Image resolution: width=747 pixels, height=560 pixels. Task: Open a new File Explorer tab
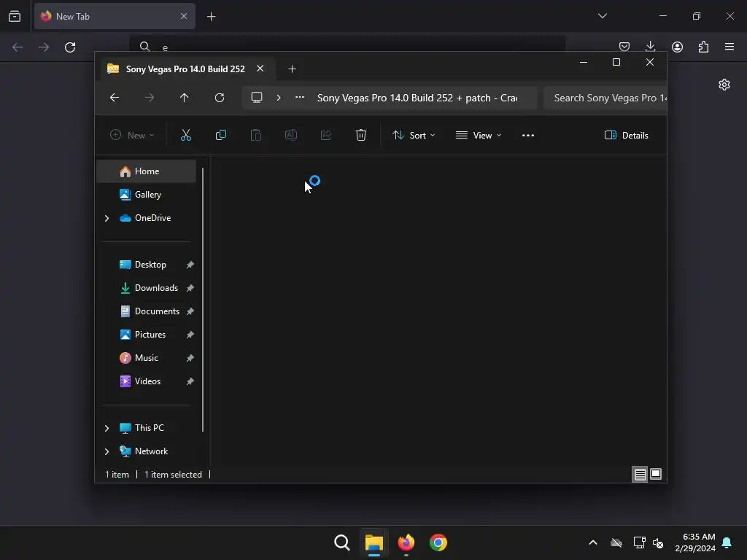[292, 69]
